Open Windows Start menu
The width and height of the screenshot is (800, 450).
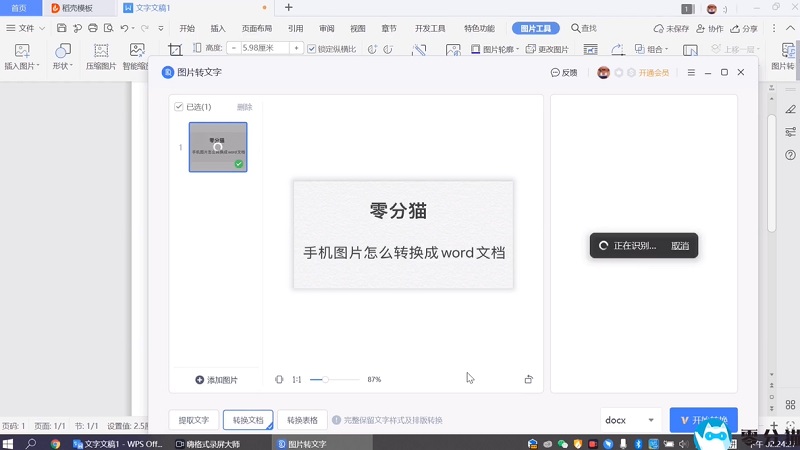(x=9, y=443)
